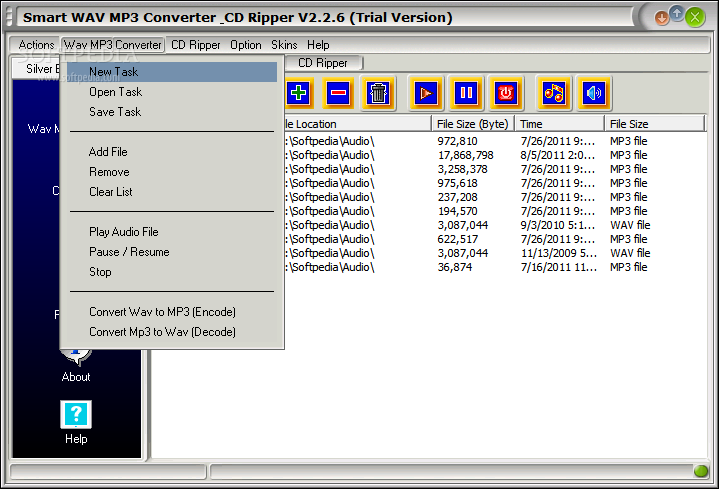Open the Option menu
The width and height of the screenshot is (719, 489).
(246, 45)
